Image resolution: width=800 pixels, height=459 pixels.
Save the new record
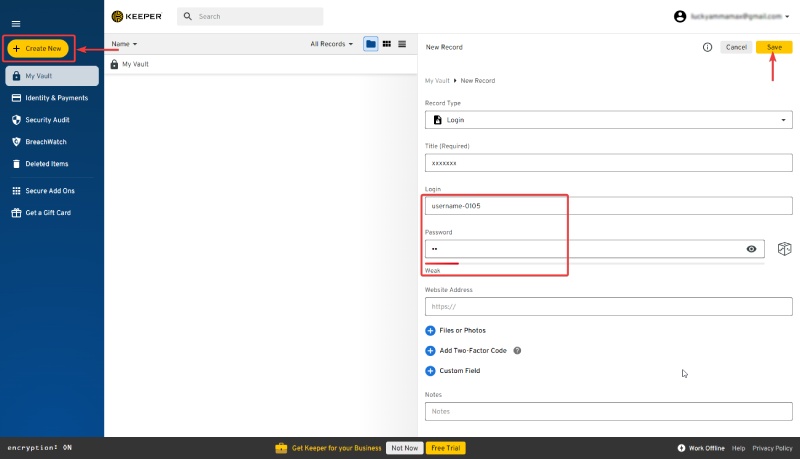click(774, 47)
